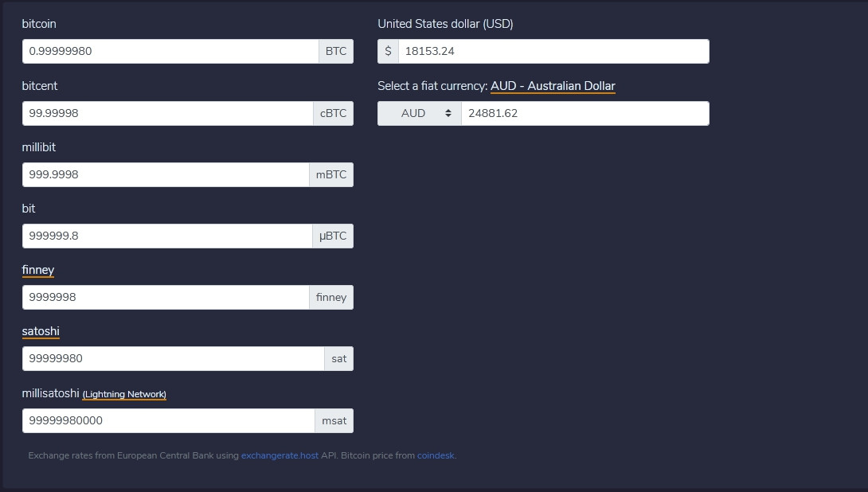Open the exchangerate.host link
This screenshot has width=868, height=492.
279,455
